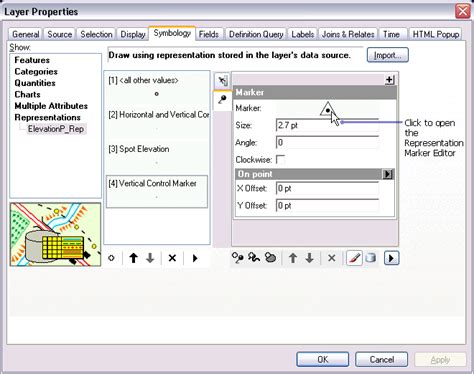Add a new marker layer icon
474x374 pixels.
coord(238,258)
